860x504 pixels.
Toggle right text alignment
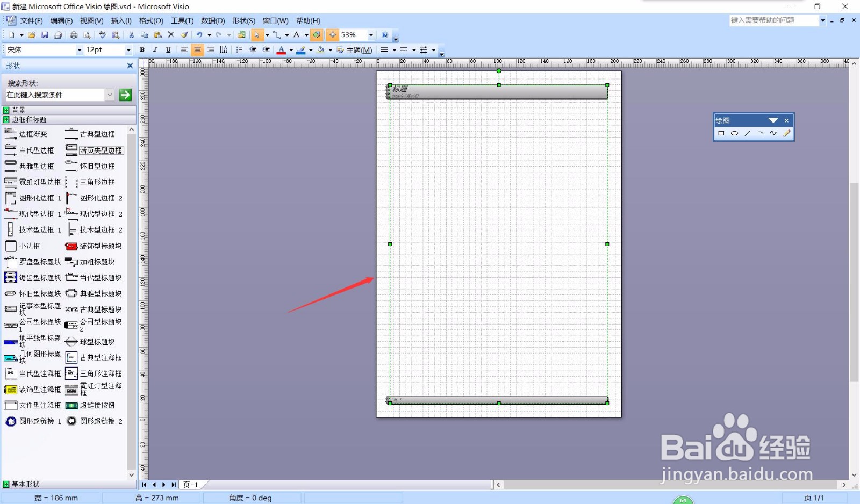(x=211, y=50)
